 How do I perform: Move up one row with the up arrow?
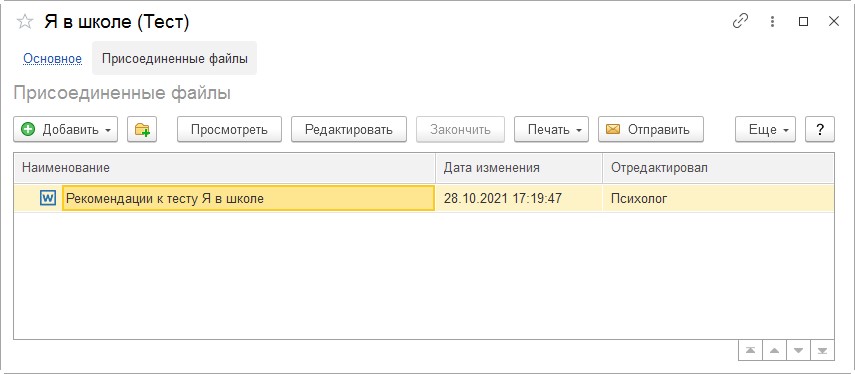774,350
